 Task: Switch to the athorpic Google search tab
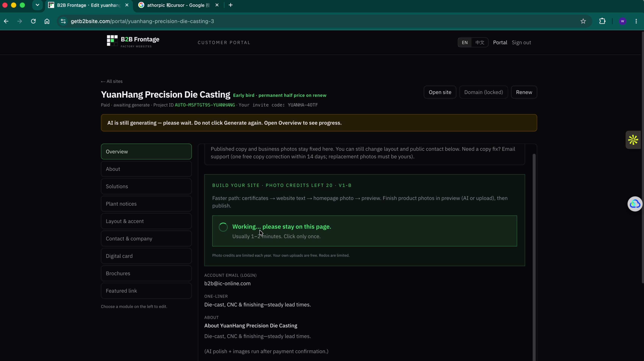pyautogui.click(x=178, y=5)
